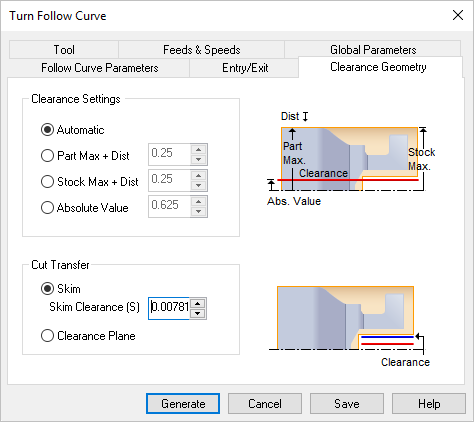Select the Clearance Plane option

88,336
